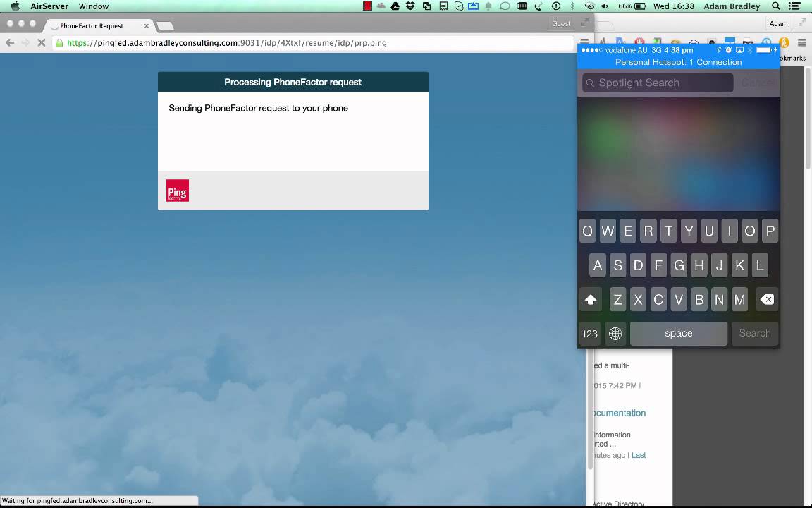Tap the globe keyboard-switch key
Image resolution: width=812 pixels, height=508 pixels.
615,333
